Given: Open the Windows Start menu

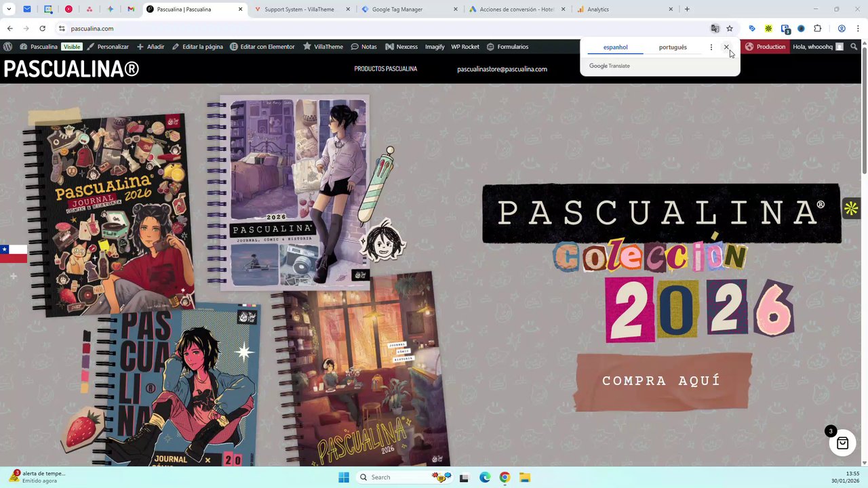Looking at the screenshot, I should click(344, 477).
